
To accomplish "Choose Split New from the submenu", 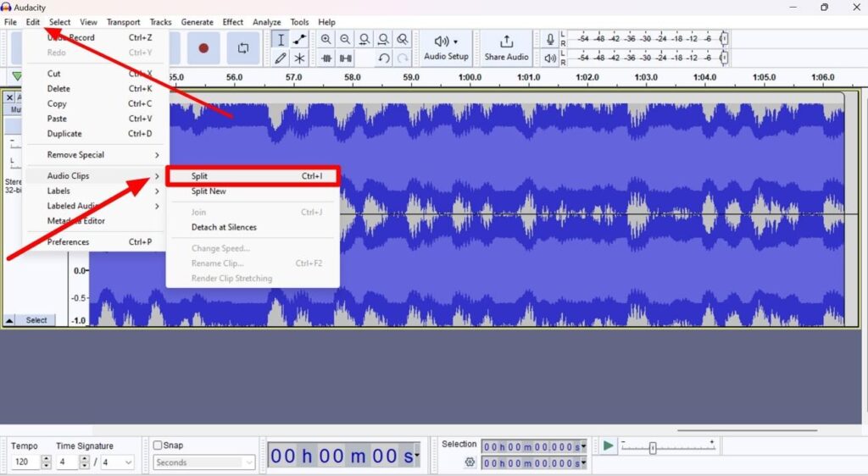I will pos(253,191).
